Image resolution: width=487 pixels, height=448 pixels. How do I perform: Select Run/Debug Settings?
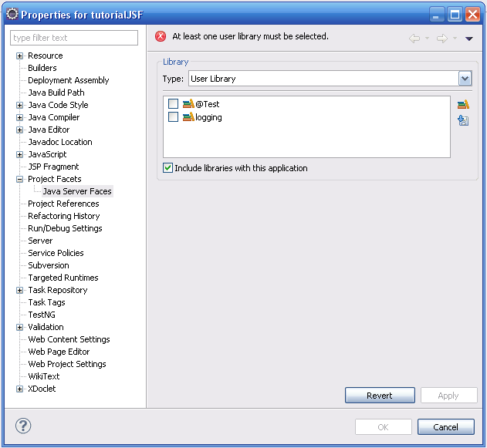[65, 228]
